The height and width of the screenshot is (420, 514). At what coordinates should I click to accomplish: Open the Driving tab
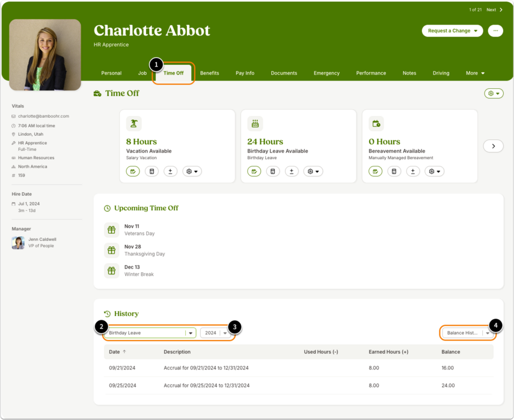tap(441, 73)
